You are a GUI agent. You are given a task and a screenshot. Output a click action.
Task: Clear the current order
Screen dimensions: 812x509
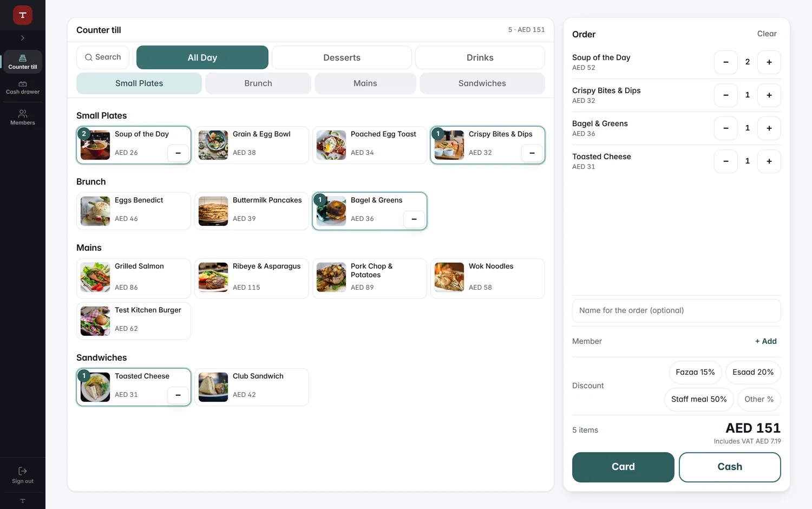(767, 34)
